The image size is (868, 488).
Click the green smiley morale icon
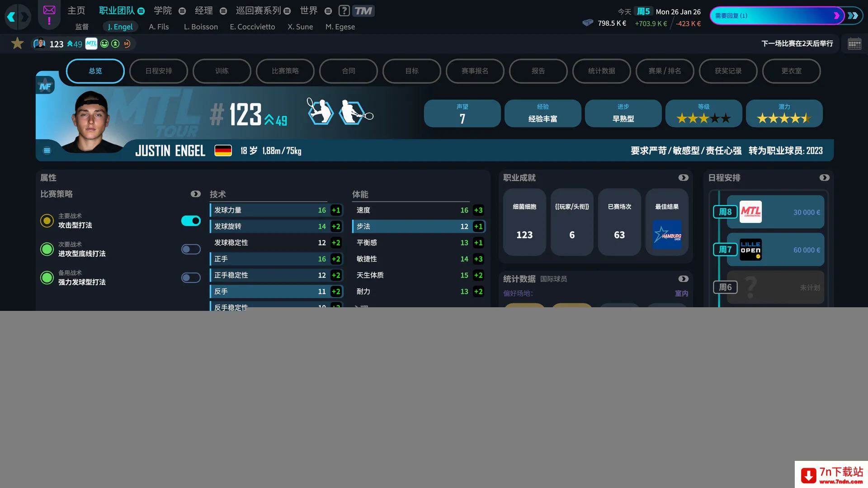click(104, 43)
